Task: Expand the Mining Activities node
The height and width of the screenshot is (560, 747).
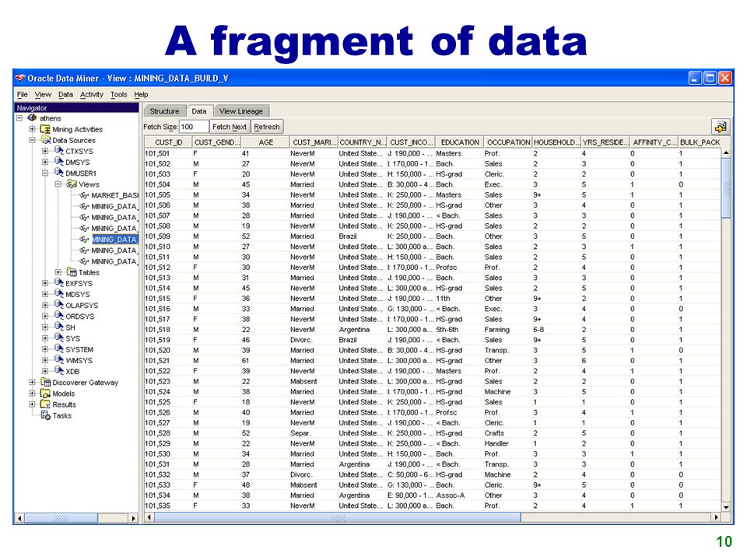Action: click(x=32, y=129)
